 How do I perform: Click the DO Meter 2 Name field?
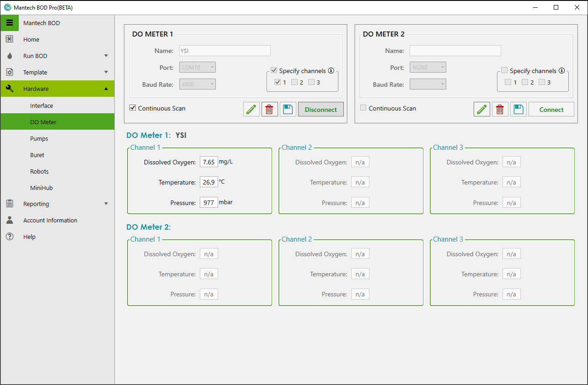[x=455, y=51]
